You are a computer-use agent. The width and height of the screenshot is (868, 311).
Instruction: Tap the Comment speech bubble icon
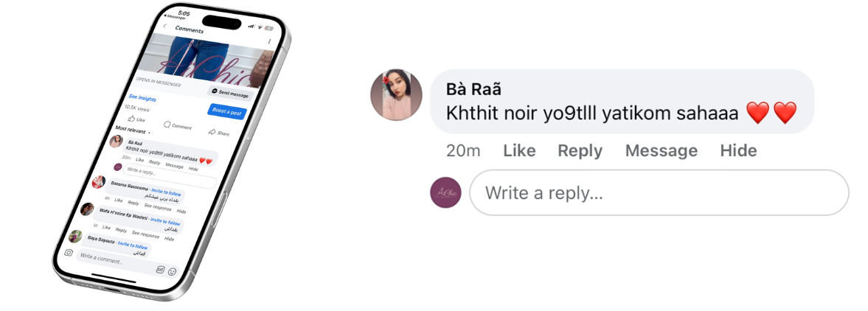point(167,125)
